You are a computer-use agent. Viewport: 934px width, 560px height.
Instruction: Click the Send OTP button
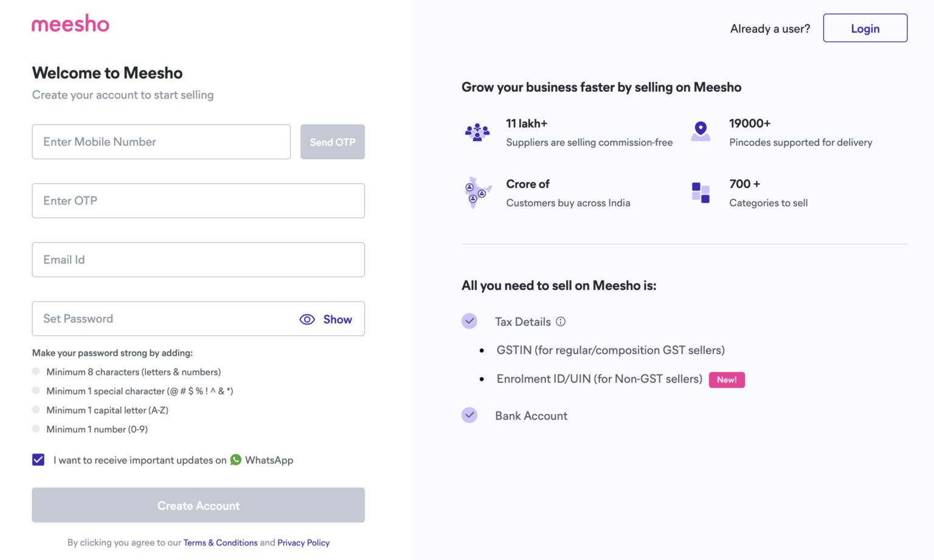pyautogui.click(x=332, y=142)
